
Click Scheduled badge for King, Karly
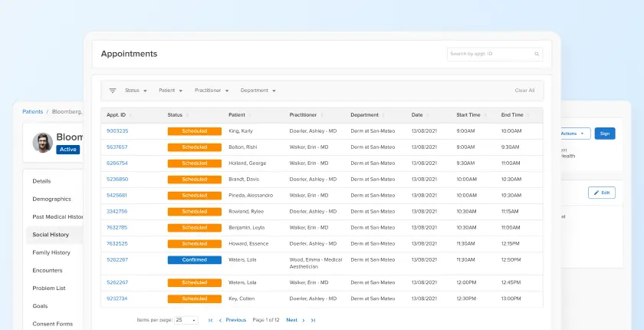194,131
